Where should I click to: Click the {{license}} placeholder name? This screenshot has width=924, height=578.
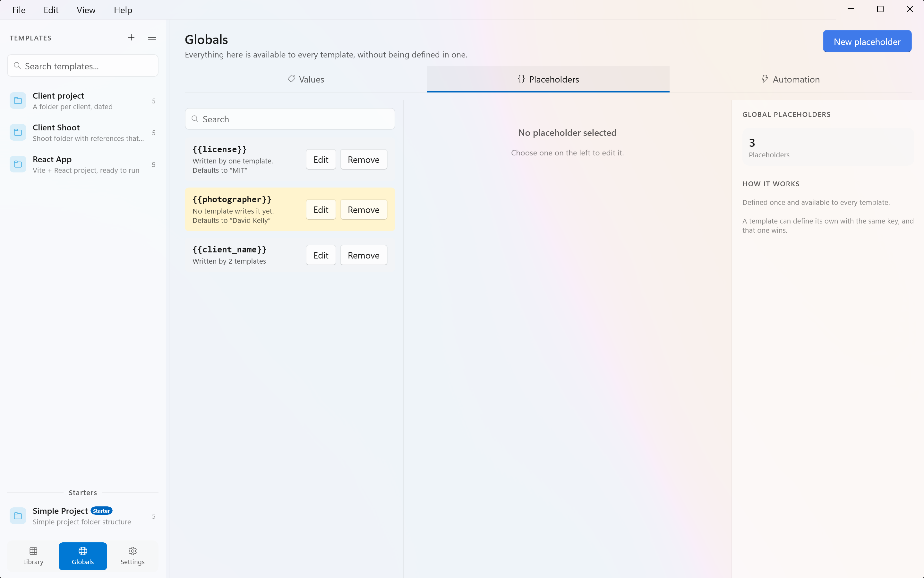click(x=219, y=149)
